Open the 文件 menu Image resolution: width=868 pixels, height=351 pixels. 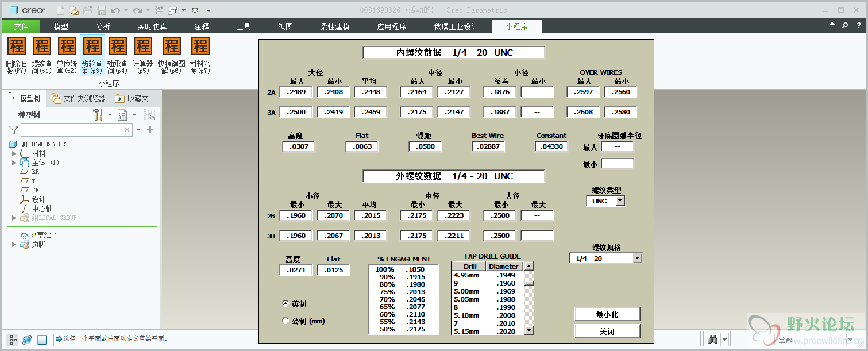[x=21, y=26]
